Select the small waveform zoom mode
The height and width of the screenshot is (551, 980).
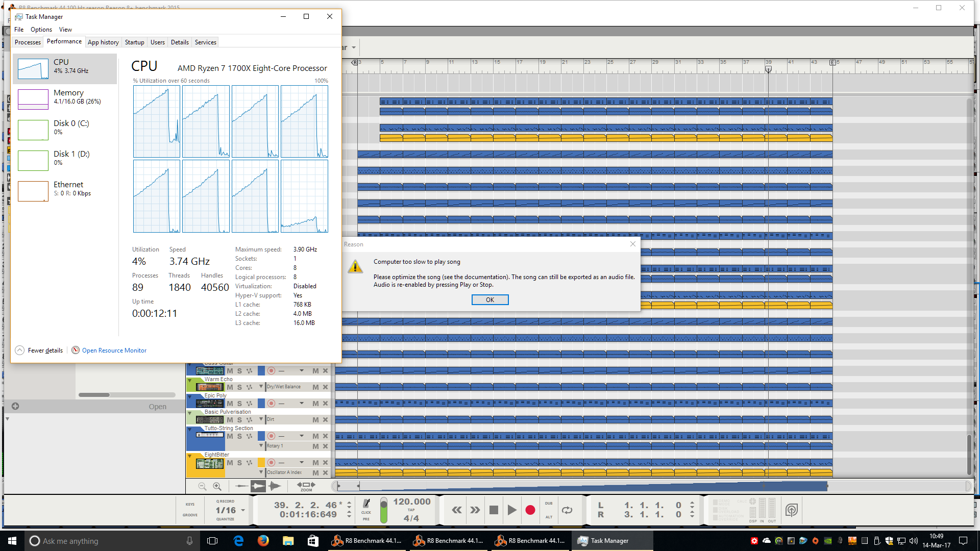(241, 486)
